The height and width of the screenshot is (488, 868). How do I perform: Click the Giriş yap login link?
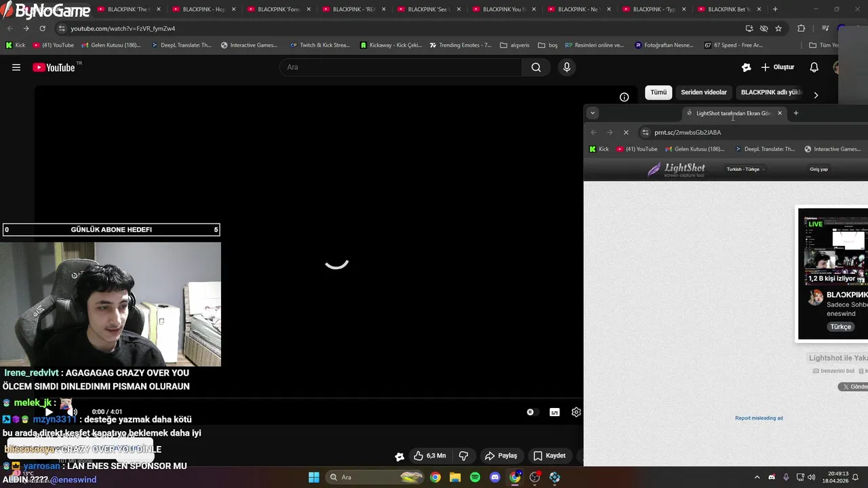point(818,169)
